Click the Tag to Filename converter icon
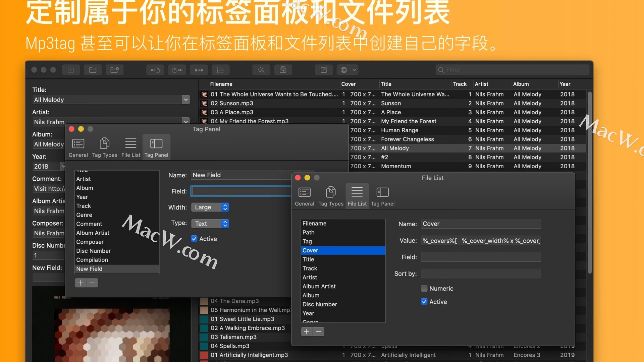Screen dimensions: 644x362 pyautogui.click(x=155, y=70)
